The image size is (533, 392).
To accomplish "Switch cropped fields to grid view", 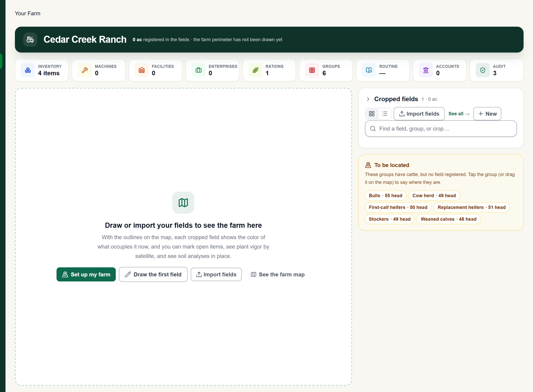I will coord(372,114).
